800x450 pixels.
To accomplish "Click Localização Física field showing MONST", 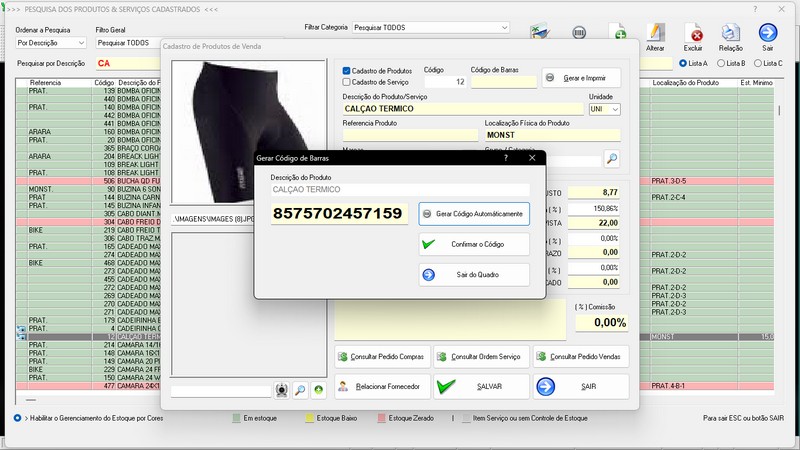I will tap(553, 135).
